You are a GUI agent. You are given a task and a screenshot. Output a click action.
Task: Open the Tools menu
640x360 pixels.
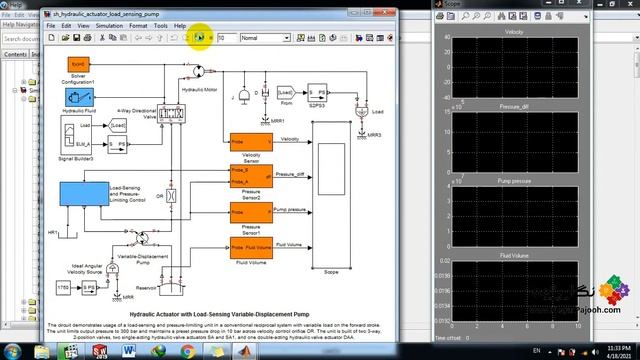(x=160, y=26)
